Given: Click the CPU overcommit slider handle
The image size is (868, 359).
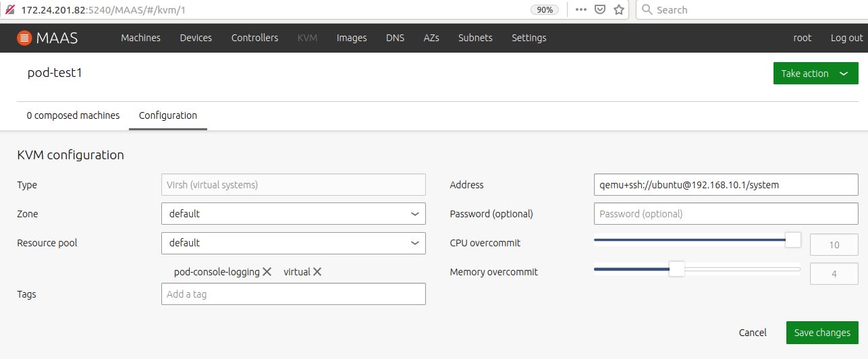Looking at the screenshot, I should 793,240.
